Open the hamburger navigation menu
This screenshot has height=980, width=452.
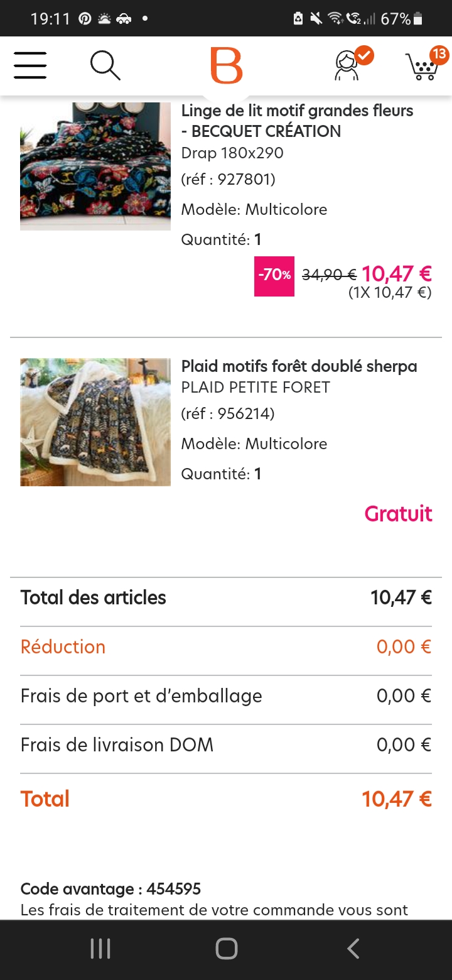(30, 65)
